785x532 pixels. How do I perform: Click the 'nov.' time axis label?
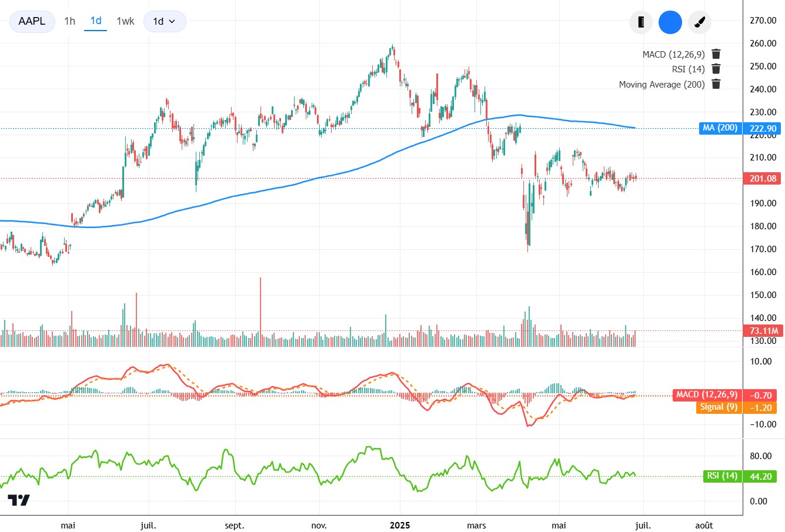319,525
